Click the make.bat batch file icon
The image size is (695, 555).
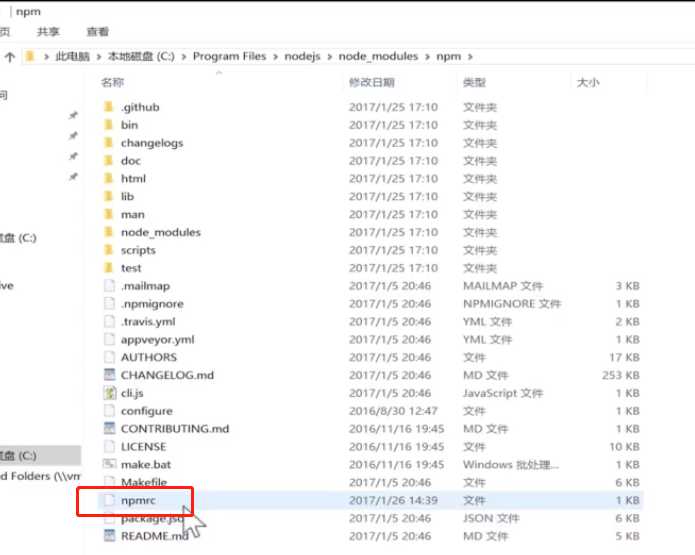click(109, 464)
